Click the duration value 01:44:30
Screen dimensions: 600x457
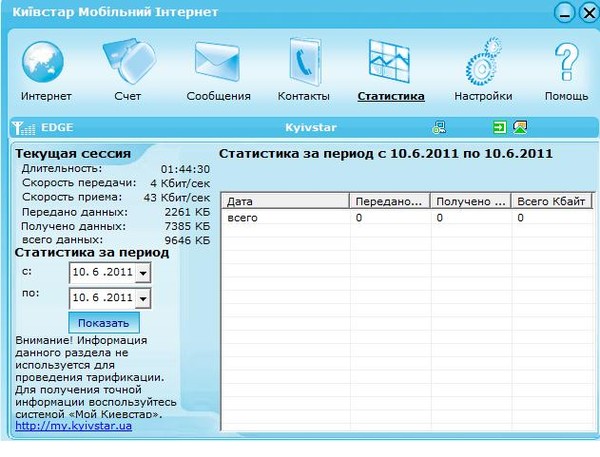point(185,169)
